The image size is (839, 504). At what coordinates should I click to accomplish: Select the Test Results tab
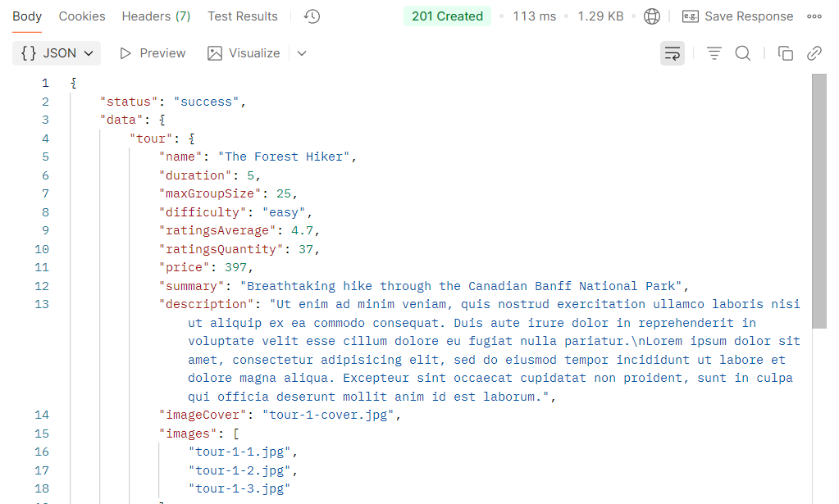pos(243,16)
